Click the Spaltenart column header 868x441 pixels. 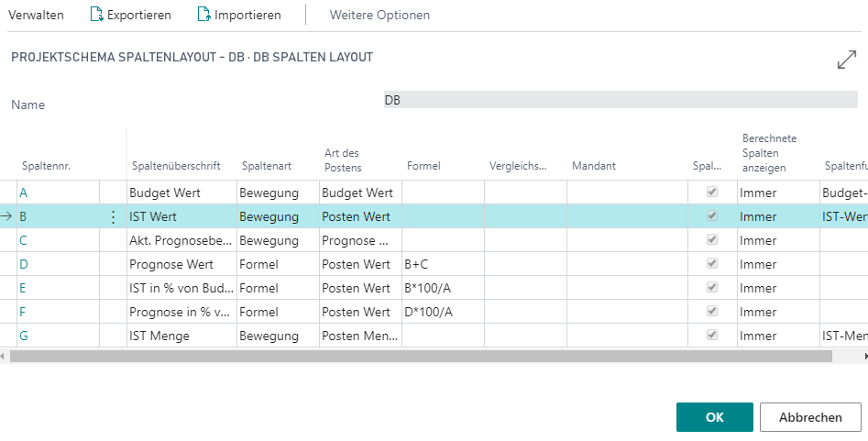(267, 166)
